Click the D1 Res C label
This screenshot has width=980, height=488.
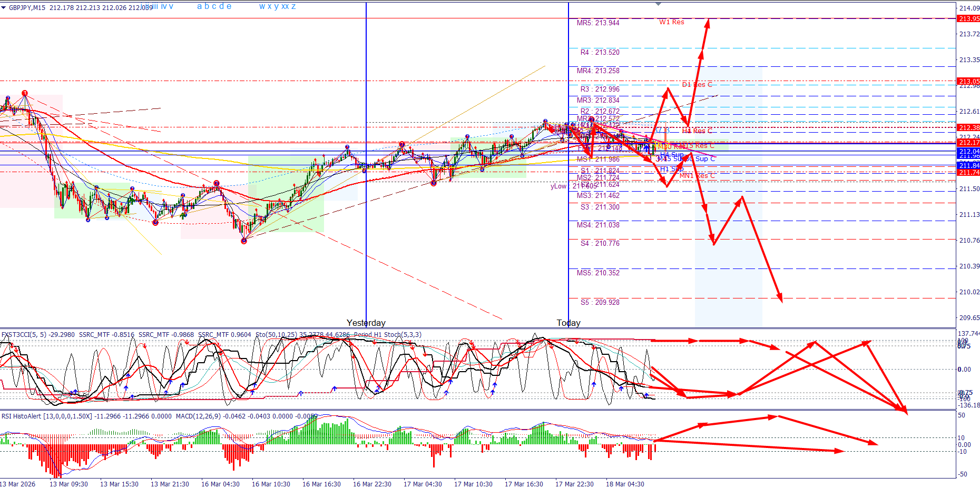point(697,84)
